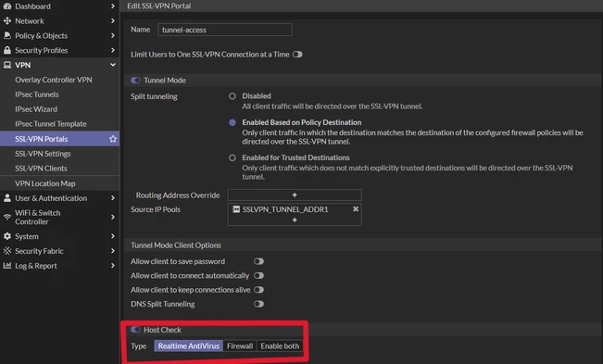This screenshot has width=603, height=364.
Task: Expand the Dashboard menu chevron
Action: click(x=113, y=6)
